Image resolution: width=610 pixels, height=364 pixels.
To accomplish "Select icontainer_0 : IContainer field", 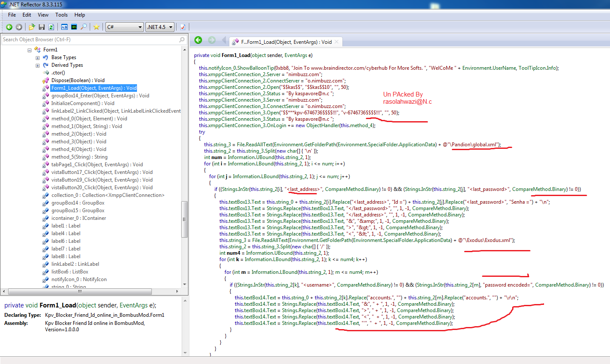I will click(x=79, y=218).
